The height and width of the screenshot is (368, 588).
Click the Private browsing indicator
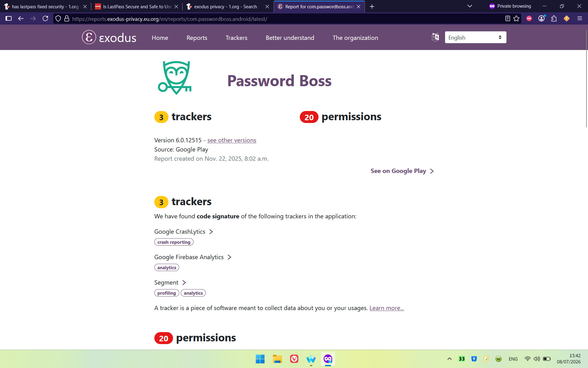[x=510, y=6]
